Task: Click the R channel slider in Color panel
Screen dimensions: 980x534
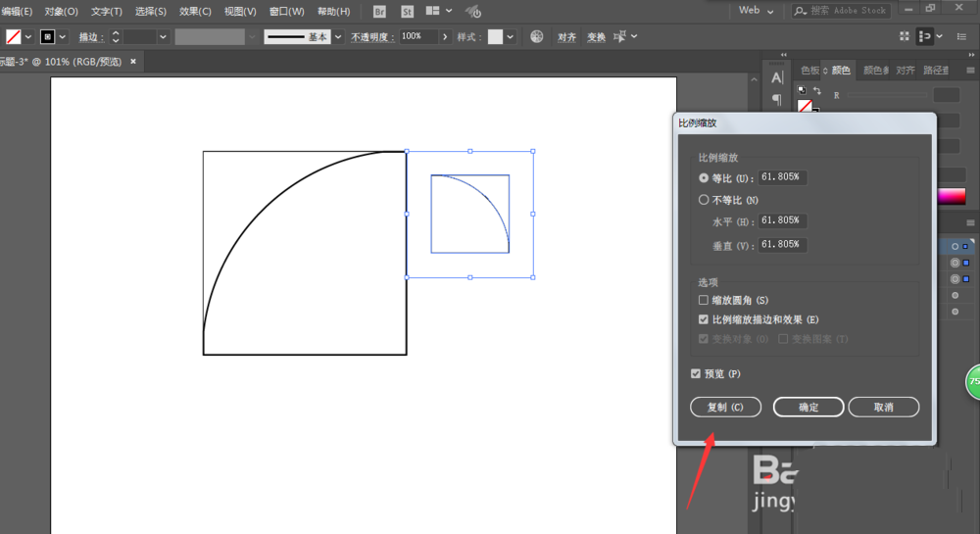Action: (887, 95)
